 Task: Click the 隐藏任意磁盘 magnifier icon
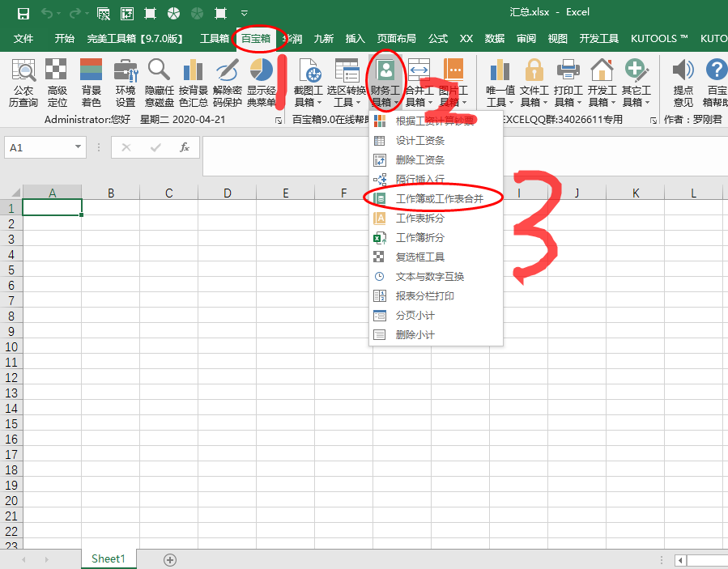pyautogui.click(x=160, y=83)
